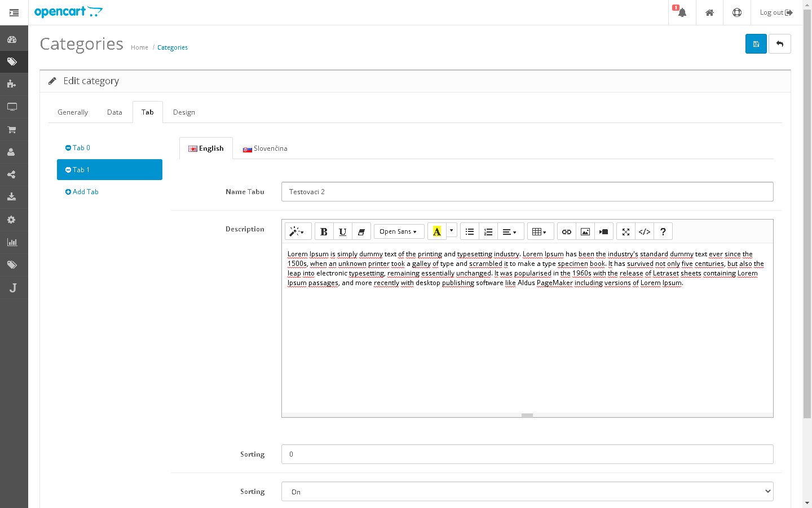The width and height of the screenshot is (812, 508).
Task: Open the notifications bell in the header
Action: 682,12
